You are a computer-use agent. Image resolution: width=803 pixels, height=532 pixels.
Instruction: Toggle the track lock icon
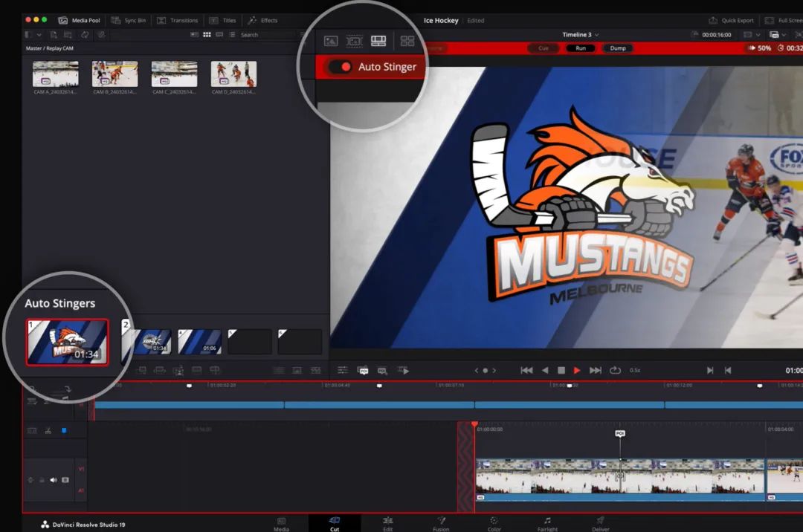click(42, 480)
